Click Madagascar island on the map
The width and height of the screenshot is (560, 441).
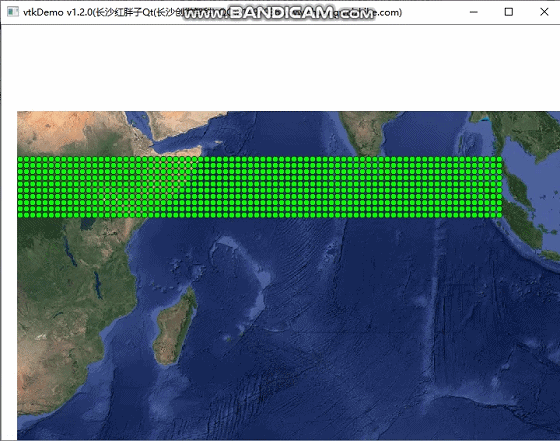[175, 327]
